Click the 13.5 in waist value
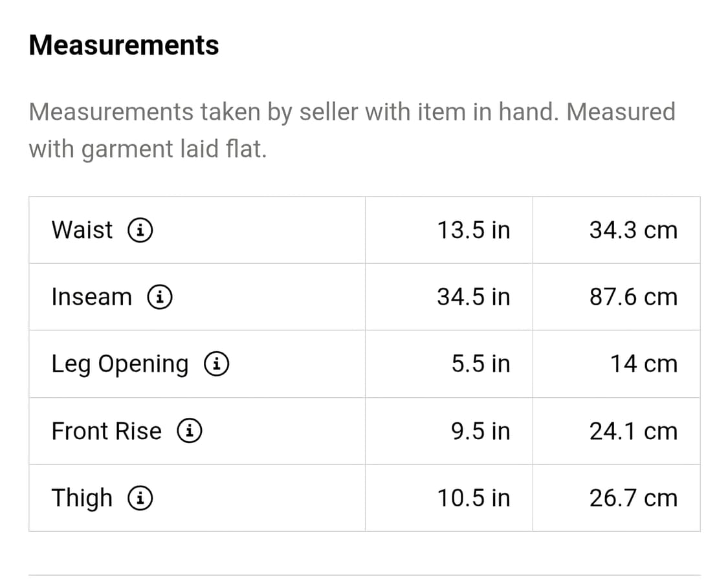The image size is (728, 586). pyautogui.click(x=474, y=230)
